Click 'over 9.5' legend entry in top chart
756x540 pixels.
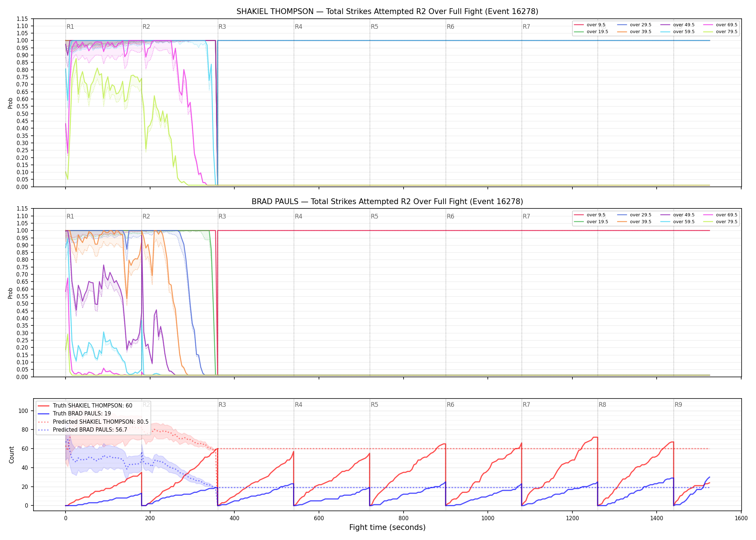click(590, 25)
